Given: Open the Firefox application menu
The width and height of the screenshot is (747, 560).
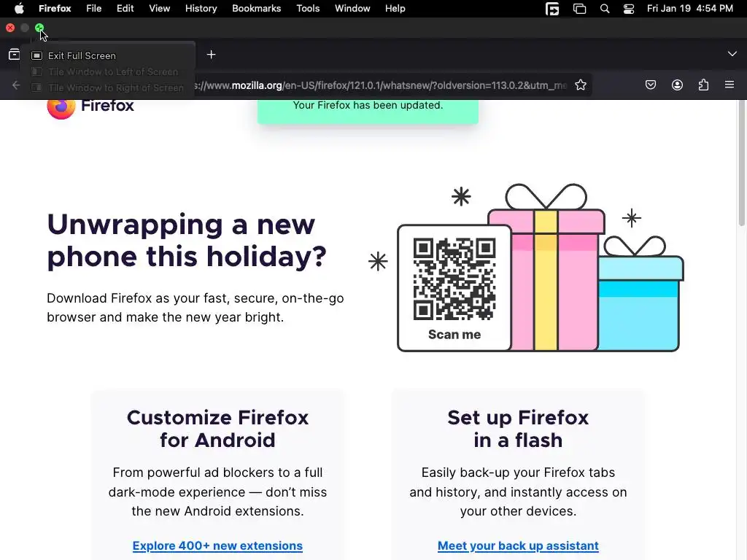Looking at the screenshot, I should 55,9.
